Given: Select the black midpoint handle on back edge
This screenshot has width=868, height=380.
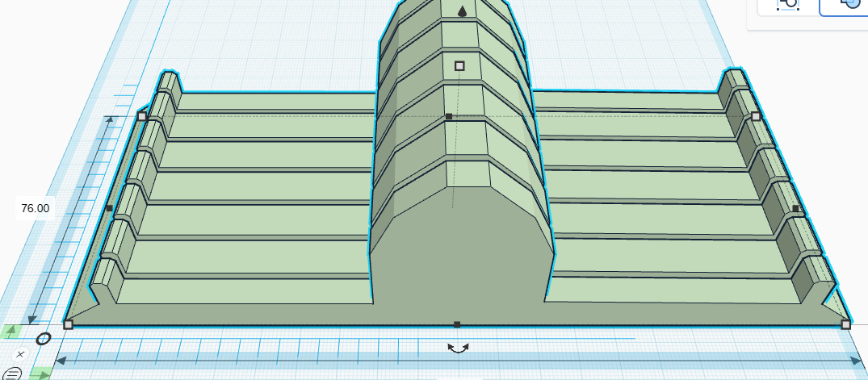Looking at the screenshot, I should (449, 116).
